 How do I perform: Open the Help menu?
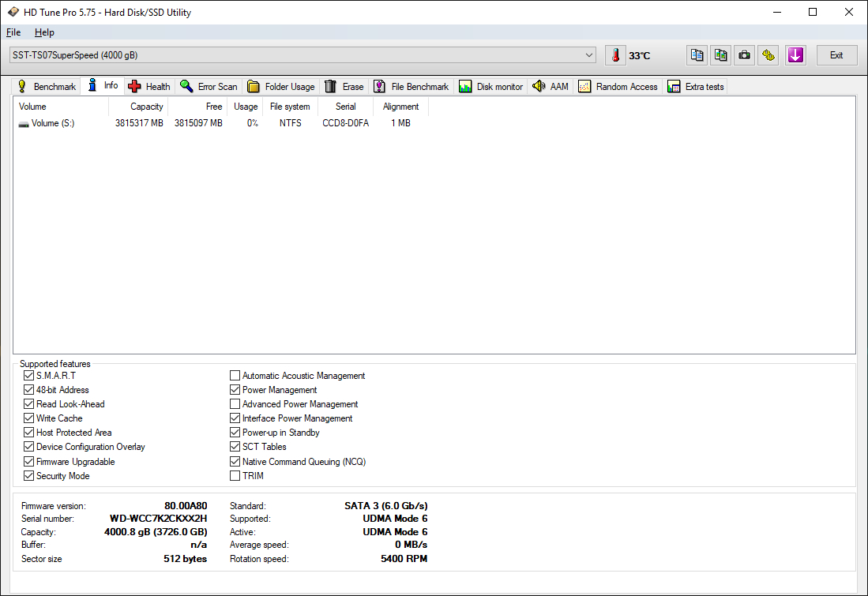click(x=44, y=32)
